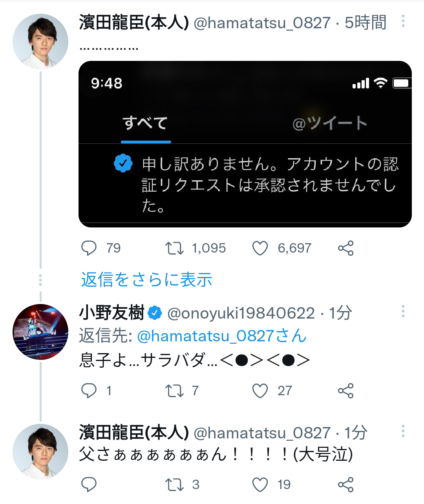
Task: Share 小野友樹's reply tweet
Action: tap(345, 391)
